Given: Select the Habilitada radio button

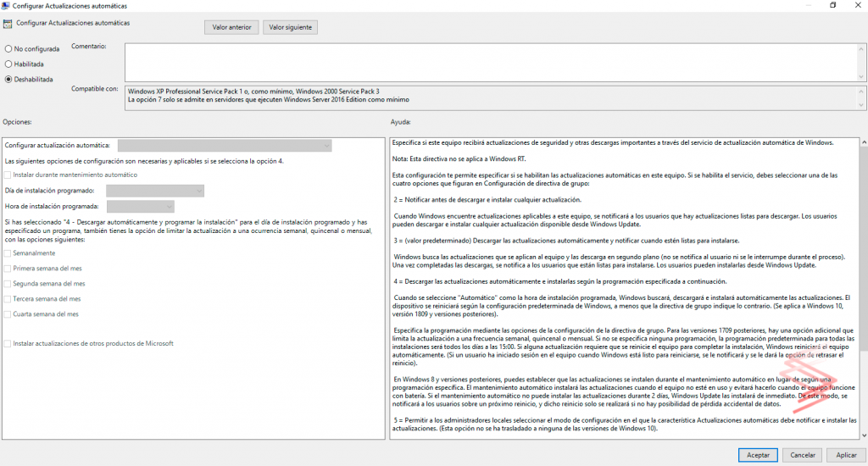Looking at the screenshot, I should (8, 64).
